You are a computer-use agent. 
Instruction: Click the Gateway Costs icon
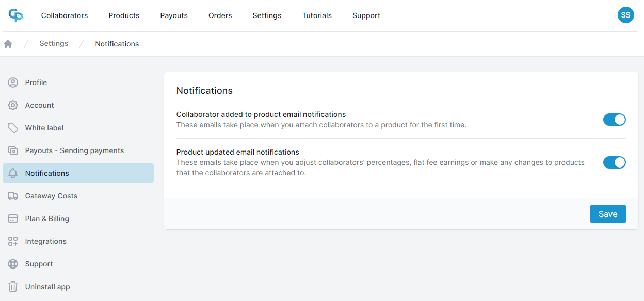[14, 196]
